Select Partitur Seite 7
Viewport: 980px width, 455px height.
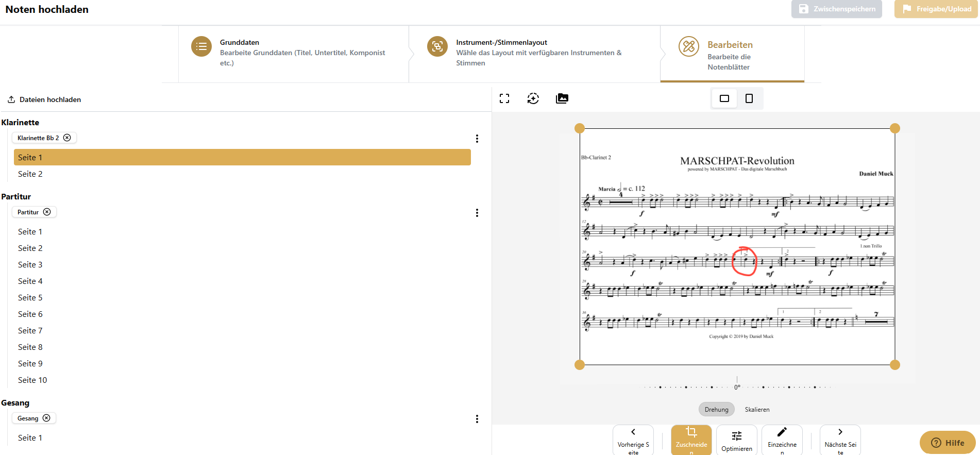tap(242, 330)
